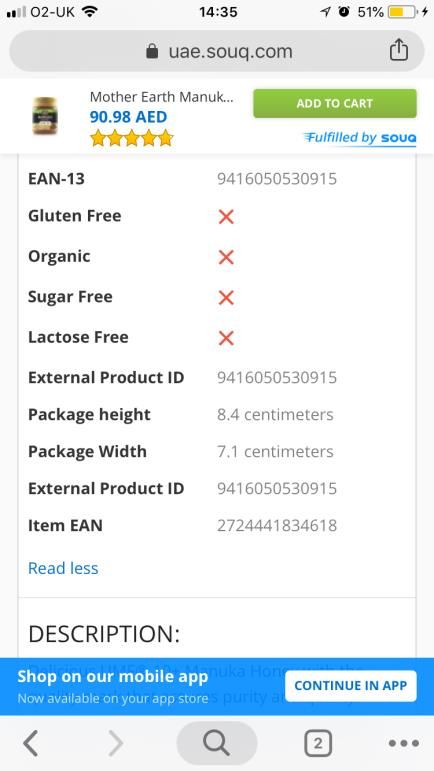Tap the red X next to Organic
Screen dimensions: 434x771
(x=226, y=257)
